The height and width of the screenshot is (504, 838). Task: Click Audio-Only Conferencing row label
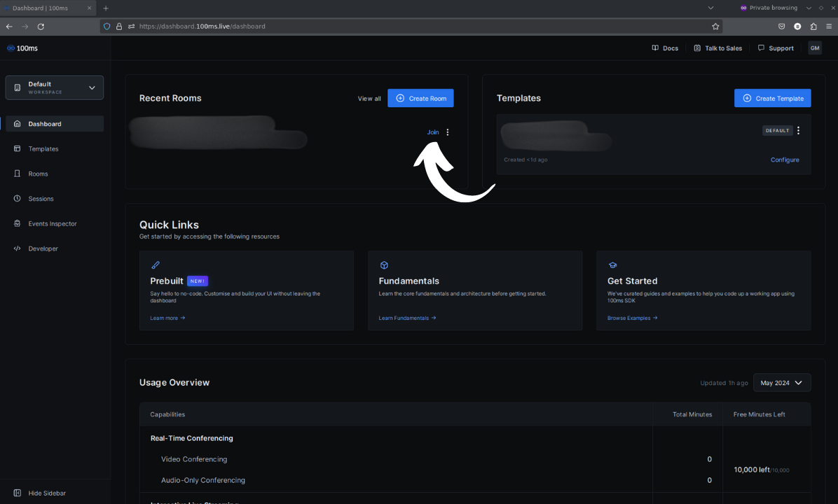[203, 480]
